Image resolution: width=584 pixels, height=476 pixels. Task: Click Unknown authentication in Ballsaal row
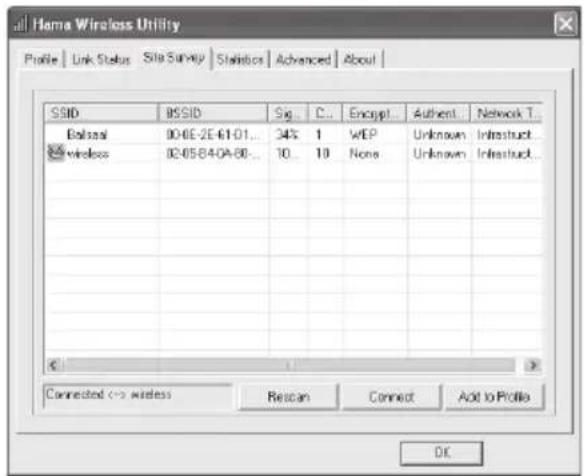coord(439,134)
